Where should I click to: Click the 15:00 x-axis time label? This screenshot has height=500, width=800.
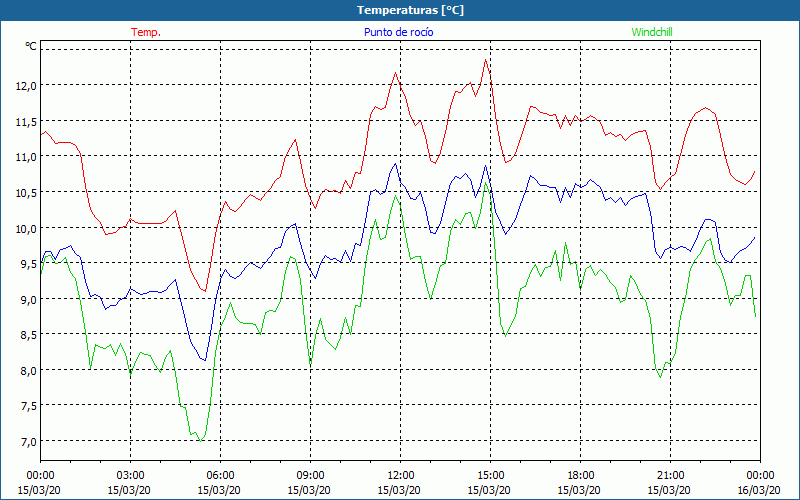(490, 476)
